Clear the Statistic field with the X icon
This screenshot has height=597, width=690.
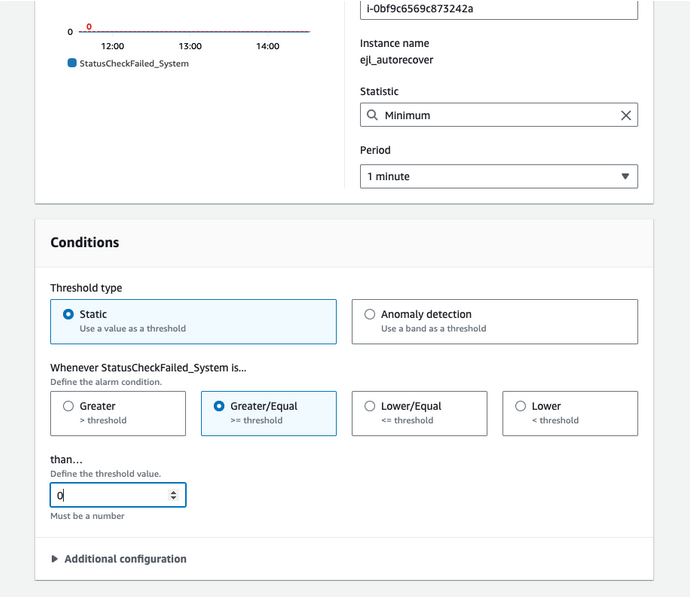pos(626,116)
